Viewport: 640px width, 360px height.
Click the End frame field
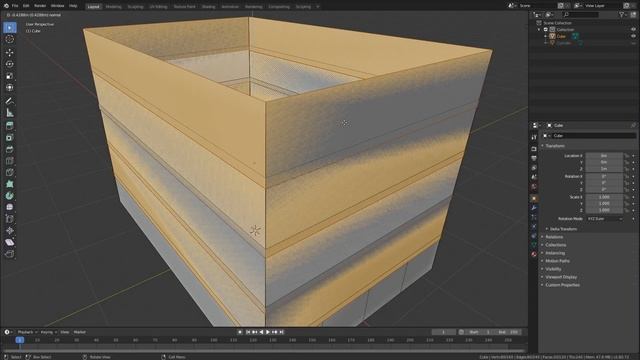[508, 332]
